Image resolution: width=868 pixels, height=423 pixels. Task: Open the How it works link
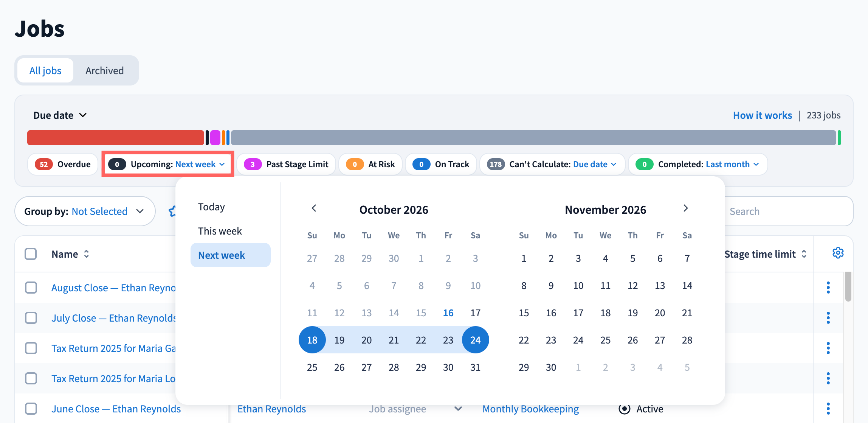tap(762, 115)
